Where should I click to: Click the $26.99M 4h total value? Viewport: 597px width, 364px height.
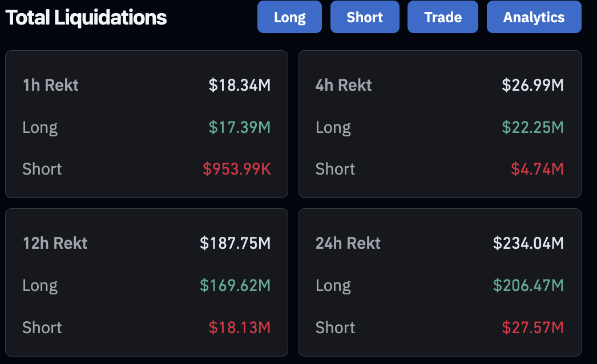(533, 85)
